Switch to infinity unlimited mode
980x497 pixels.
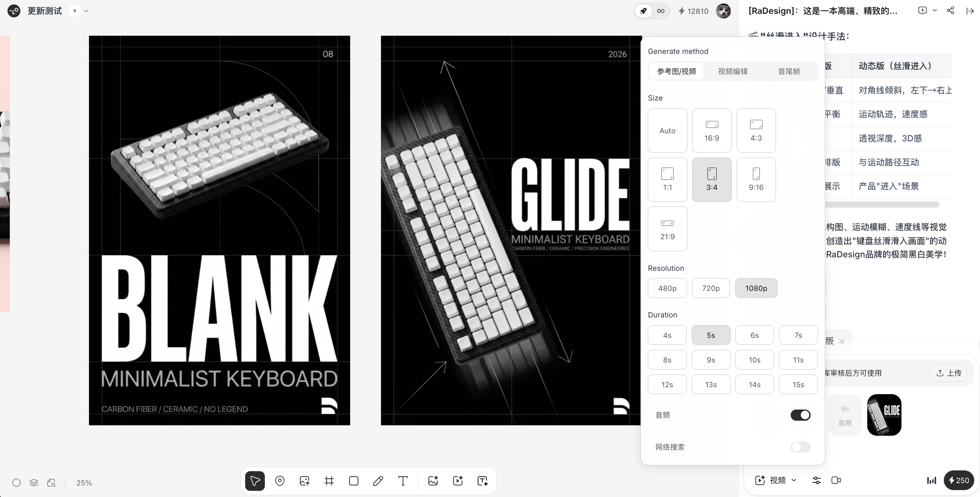pyautogui.click(x=661, y=11)
